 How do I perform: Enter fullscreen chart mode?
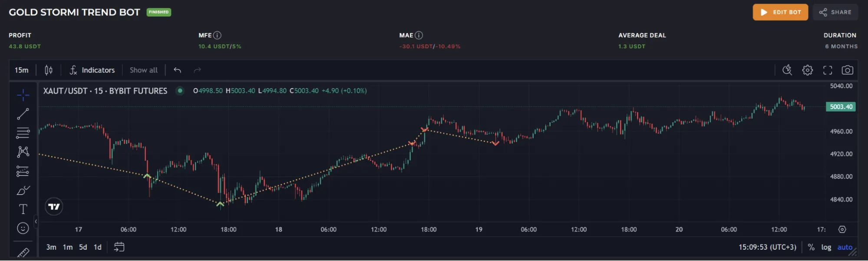coord(828,70)
